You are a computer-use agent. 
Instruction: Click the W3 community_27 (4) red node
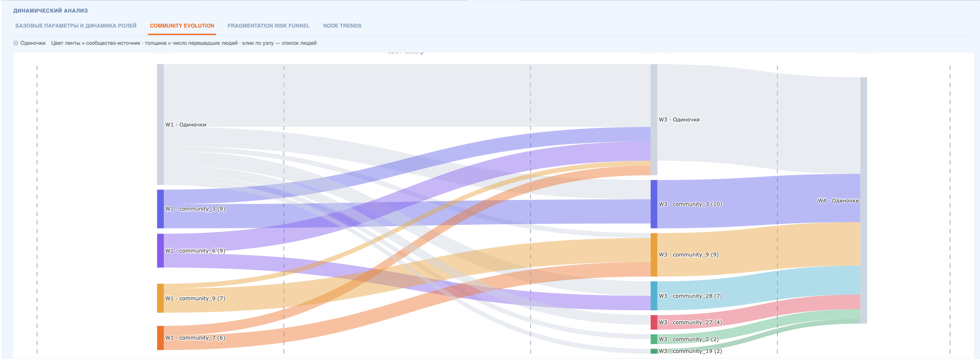pyautogui.click(x=653, y=322)
